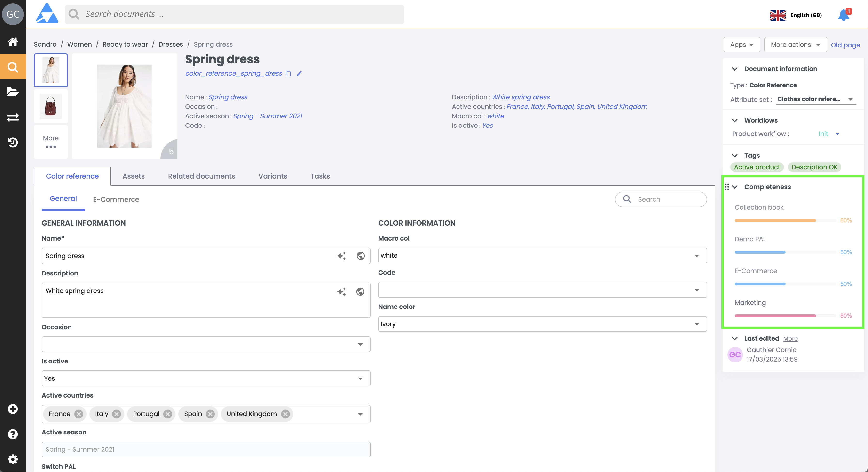This screenshot has height=472, width=868.
Task: Select the handbag thumbnail image
Action: click(x=51, y=106)
